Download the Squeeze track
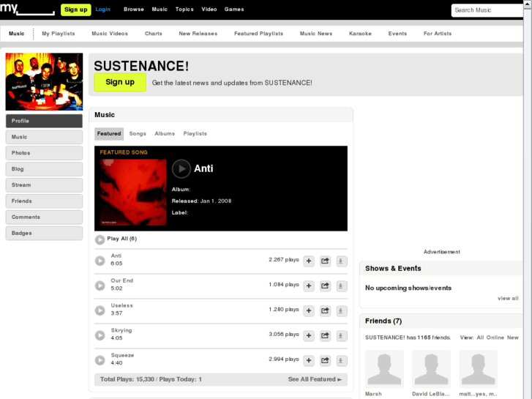 [x=341, y=360]
